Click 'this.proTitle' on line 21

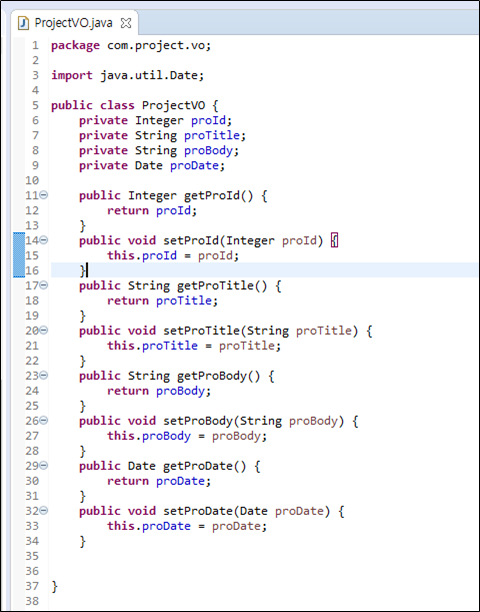[153, 345]
